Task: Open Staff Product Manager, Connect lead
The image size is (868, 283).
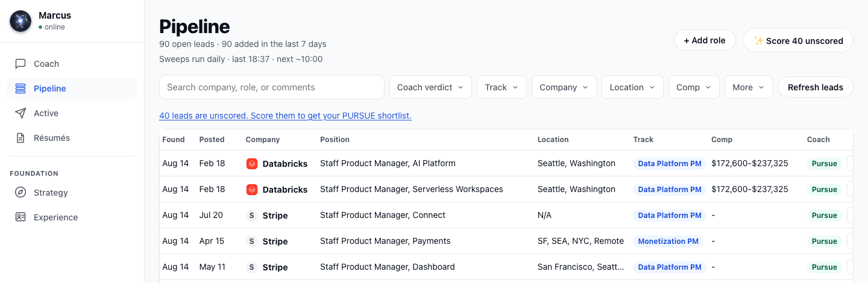Action: [383, 215]
